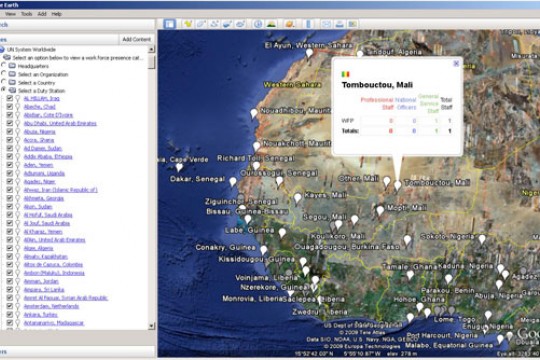The image size is (540, 360).
Task: Select the 'Select an Organization' radio button
Action: pos(3,74)
